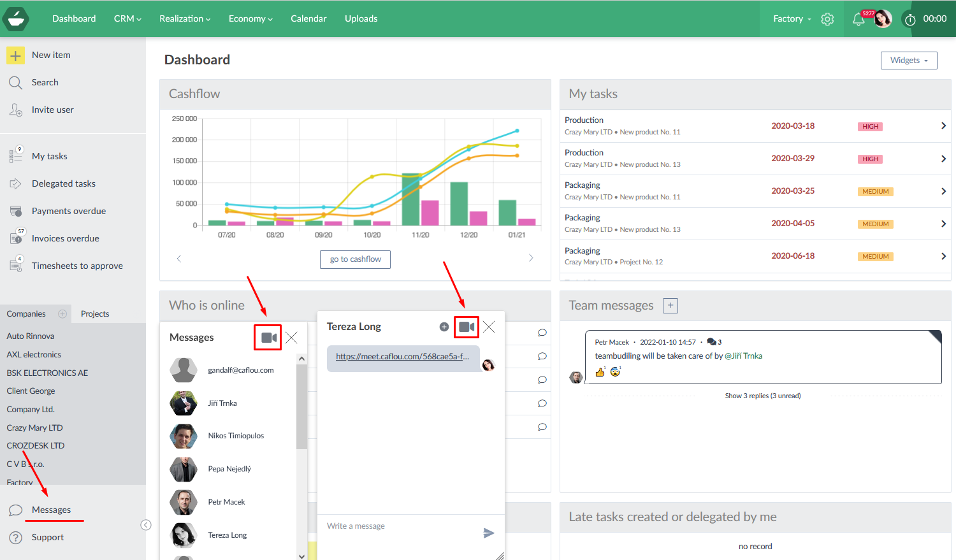Click thumbs up reaction on team message

coord(600,372)
